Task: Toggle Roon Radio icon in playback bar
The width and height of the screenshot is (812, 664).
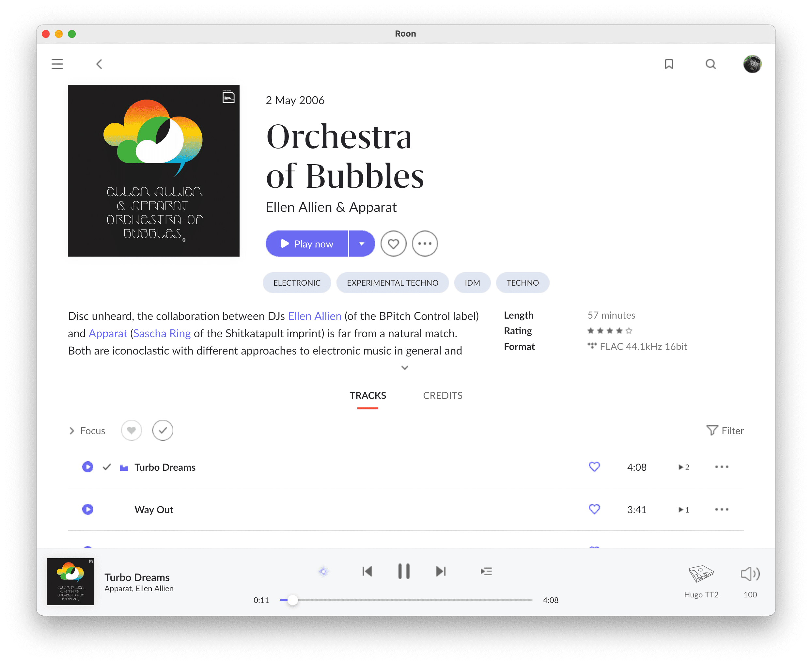Action: (x=323, y=571)
